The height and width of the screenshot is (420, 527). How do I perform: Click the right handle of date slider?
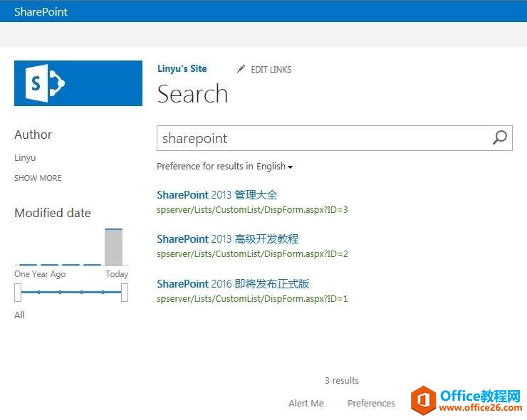point(125,292)
